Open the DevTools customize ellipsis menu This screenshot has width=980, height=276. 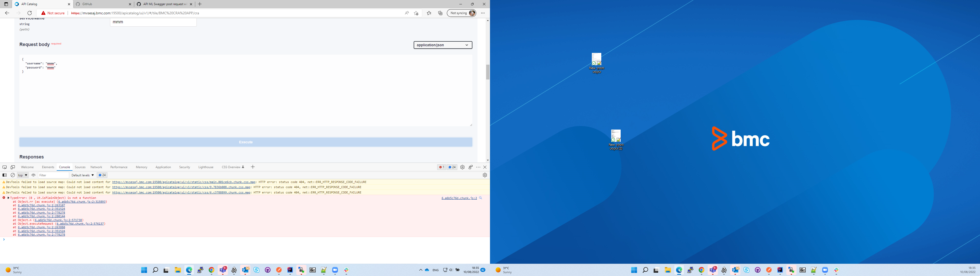click(478, 167)
